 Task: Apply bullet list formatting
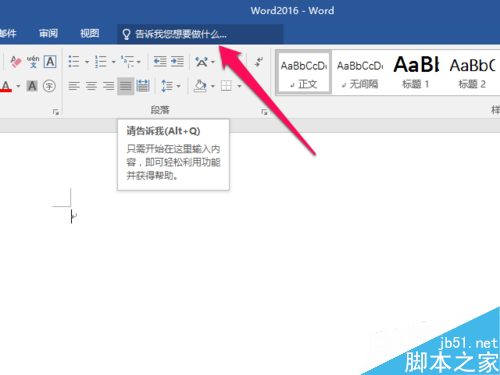pyautogui.click(x=74, y=62)
